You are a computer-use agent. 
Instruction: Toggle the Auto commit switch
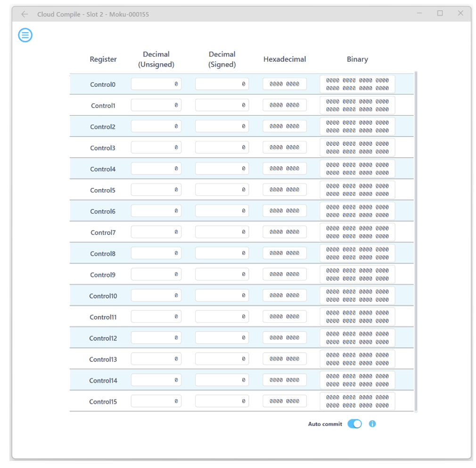(354, 424)
